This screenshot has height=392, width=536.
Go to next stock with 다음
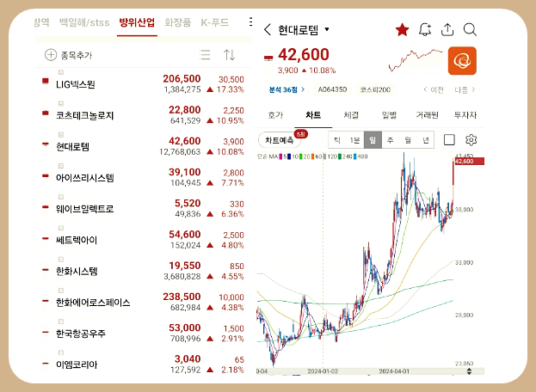coord(465,89)
